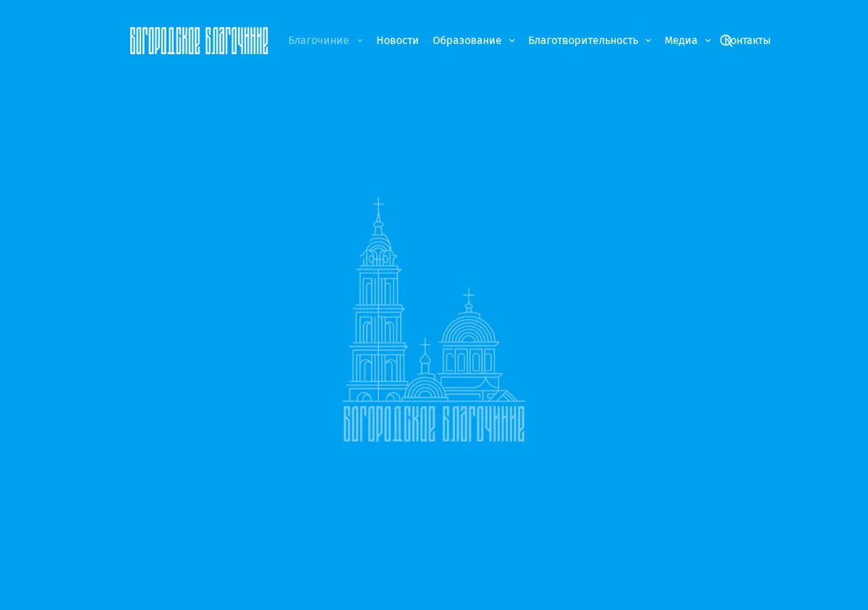Expand the Благочиние chevron arrow

[360, 41]
